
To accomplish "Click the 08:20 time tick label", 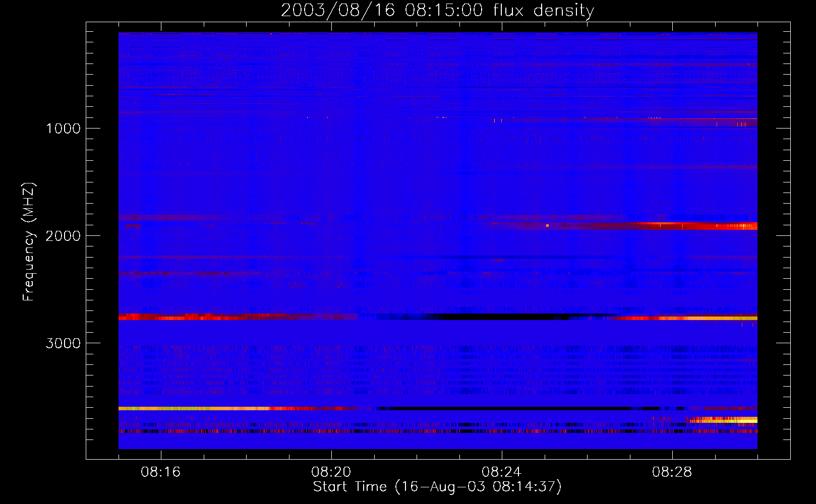I will (331, 472).
